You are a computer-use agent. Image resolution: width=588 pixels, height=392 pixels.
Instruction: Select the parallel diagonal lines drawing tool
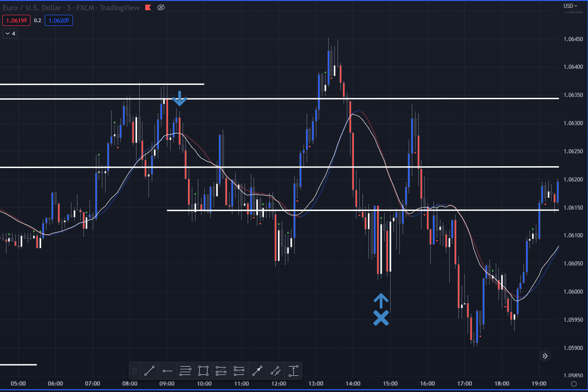coord(275,370)
